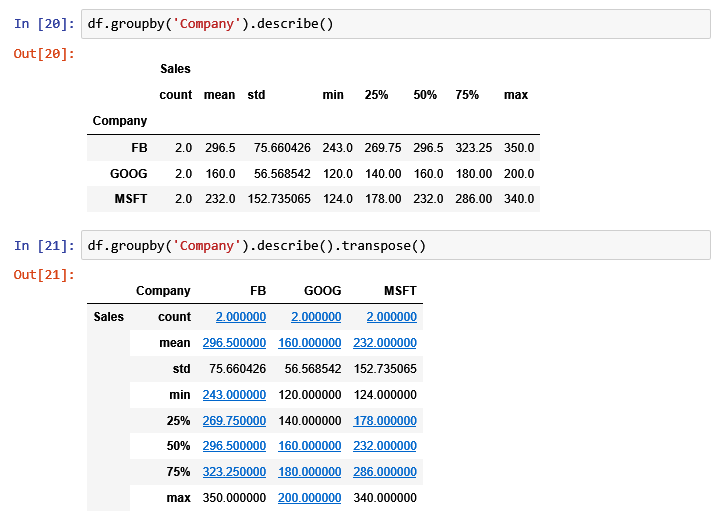Open the MSFT count link 2.000000

(x=391, y=317)
